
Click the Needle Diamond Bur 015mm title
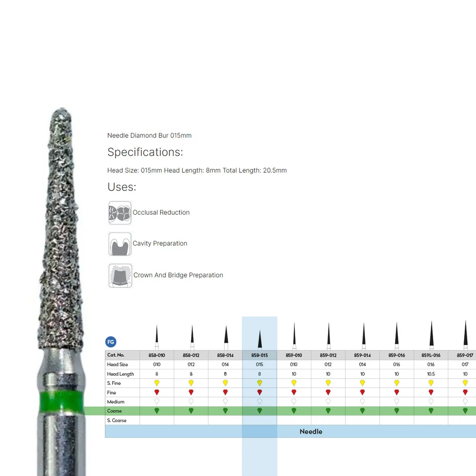coord(149,136)
